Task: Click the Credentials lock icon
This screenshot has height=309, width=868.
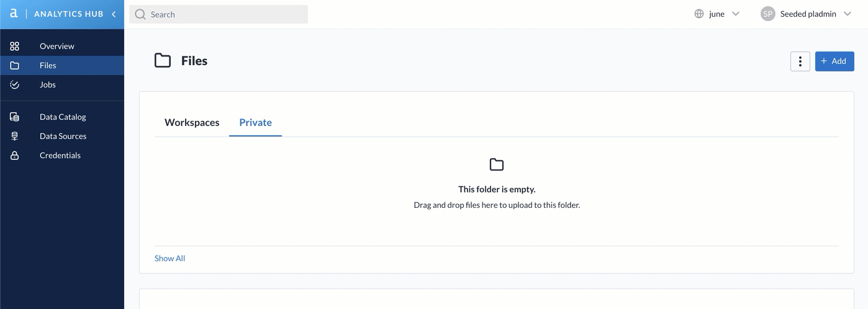Action: 15,155
